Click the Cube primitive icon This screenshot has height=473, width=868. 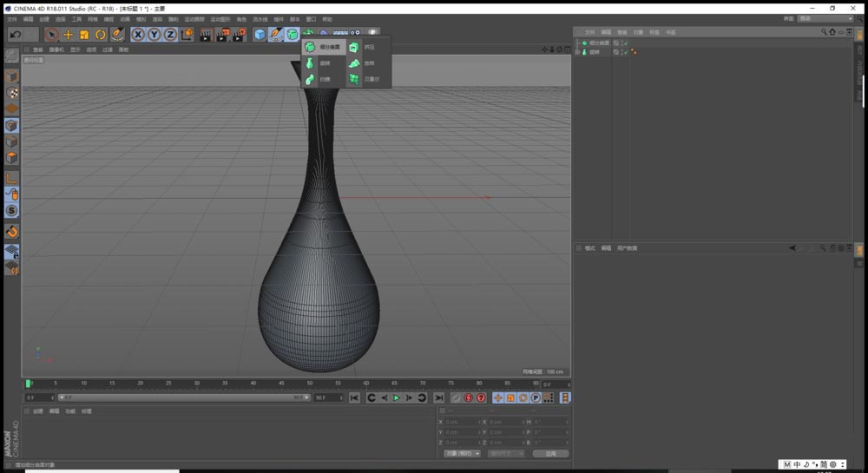click(260, 35)
